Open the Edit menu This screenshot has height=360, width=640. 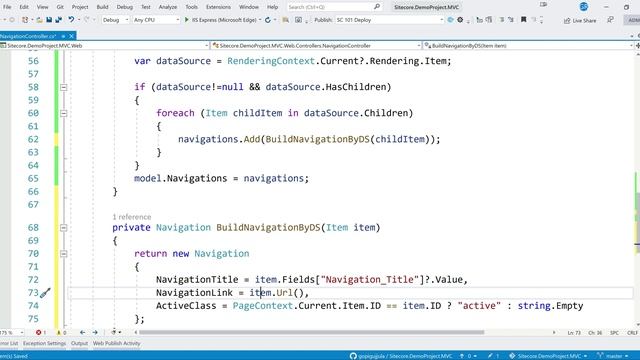pos(24,7)
